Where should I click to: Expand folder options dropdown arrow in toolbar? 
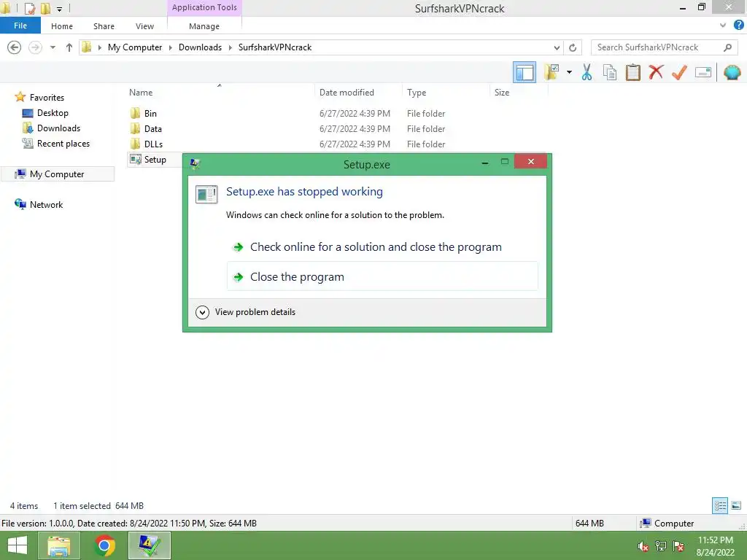tap(569, 72)
